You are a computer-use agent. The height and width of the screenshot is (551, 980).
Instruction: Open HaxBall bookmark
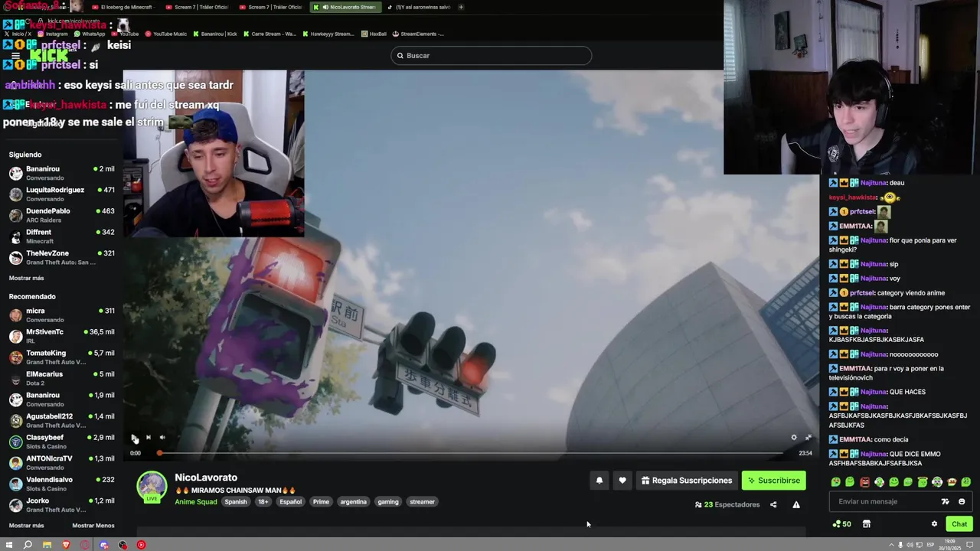[374, 34]
